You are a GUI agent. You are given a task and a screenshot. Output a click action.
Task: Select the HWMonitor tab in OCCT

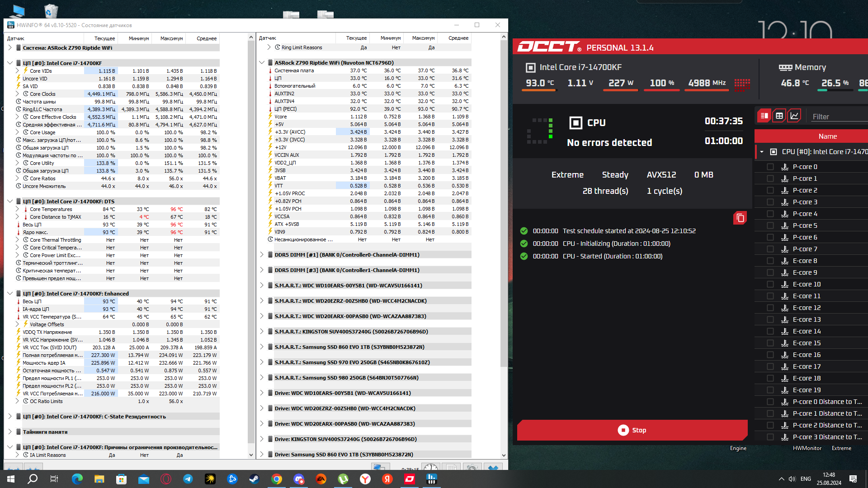pyautogui.click(x=807, y=448)
